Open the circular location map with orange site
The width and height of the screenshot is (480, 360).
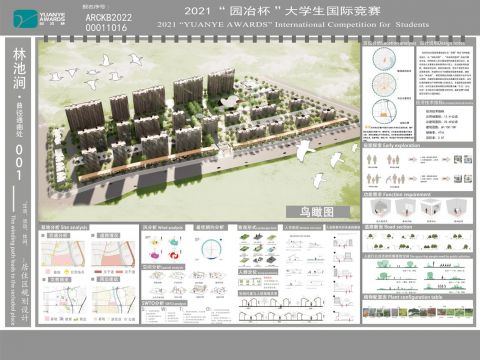tap(384, 112)
